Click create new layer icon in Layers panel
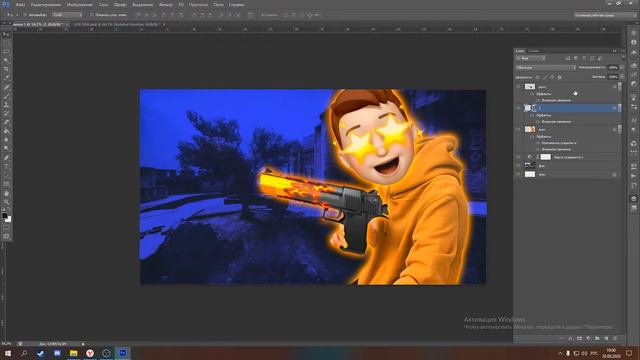 tap(606, 338)
